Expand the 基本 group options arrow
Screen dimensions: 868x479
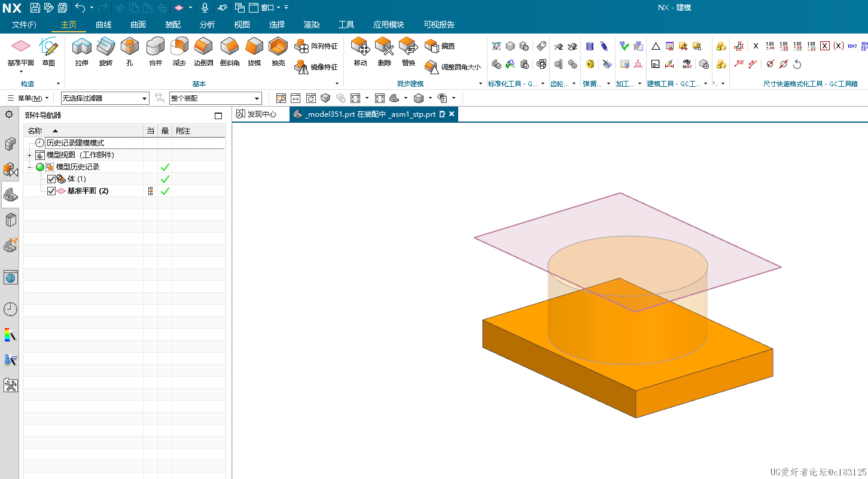[x=337, y=84]
